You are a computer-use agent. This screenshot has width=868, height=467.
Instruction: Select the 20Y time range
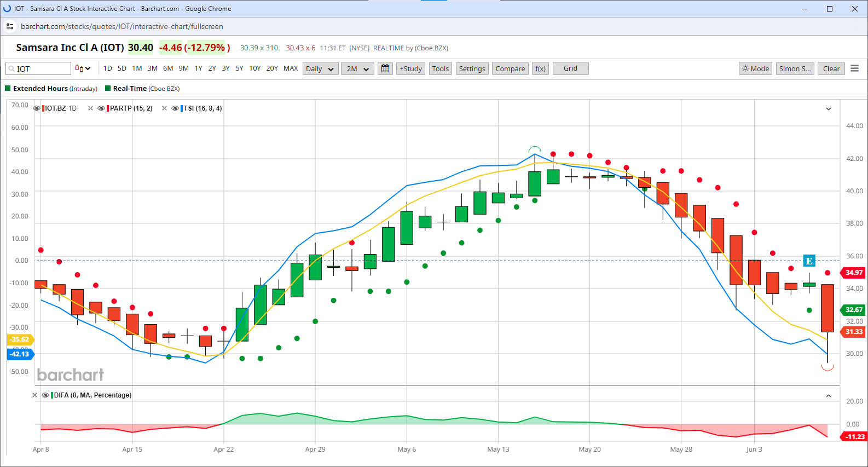272,68
